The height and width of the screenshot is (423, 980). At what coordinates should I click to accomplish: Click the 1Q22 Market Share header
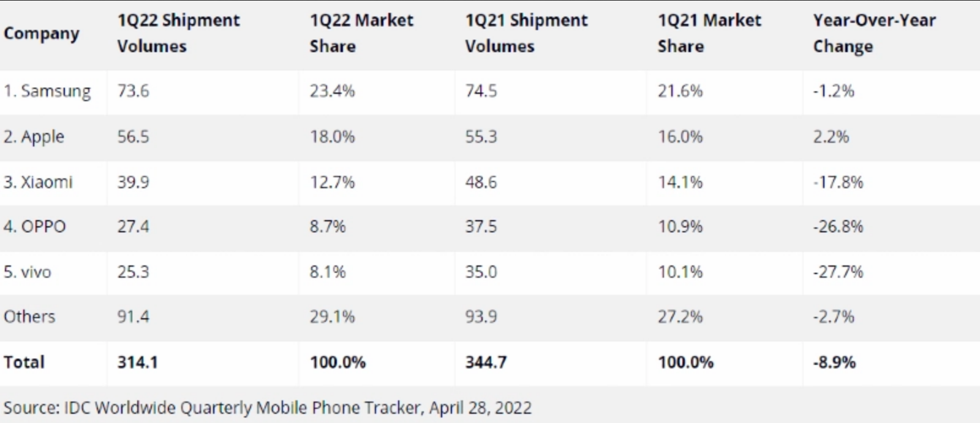(x=361, y=33)
